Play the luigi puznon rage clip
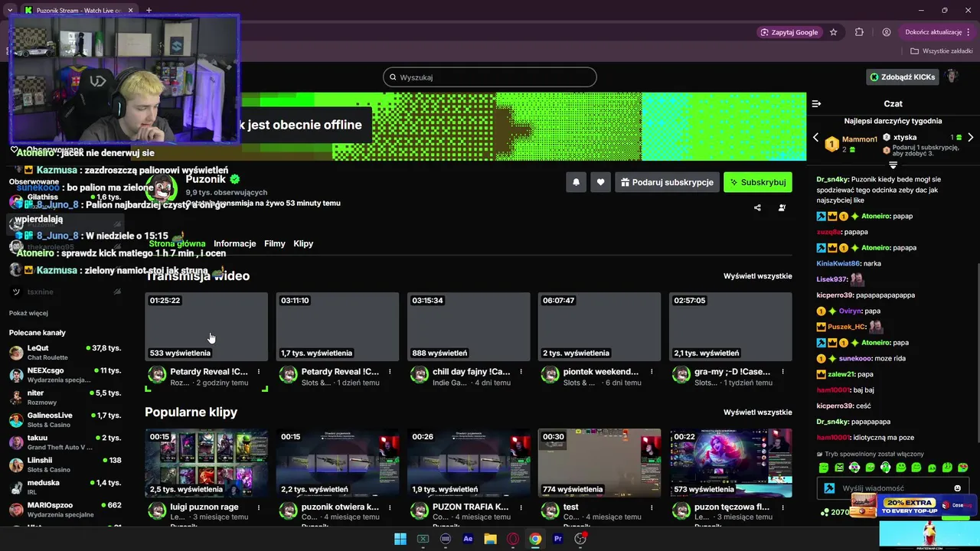Viewport: 980px width, 551px height. coord(207,463)
